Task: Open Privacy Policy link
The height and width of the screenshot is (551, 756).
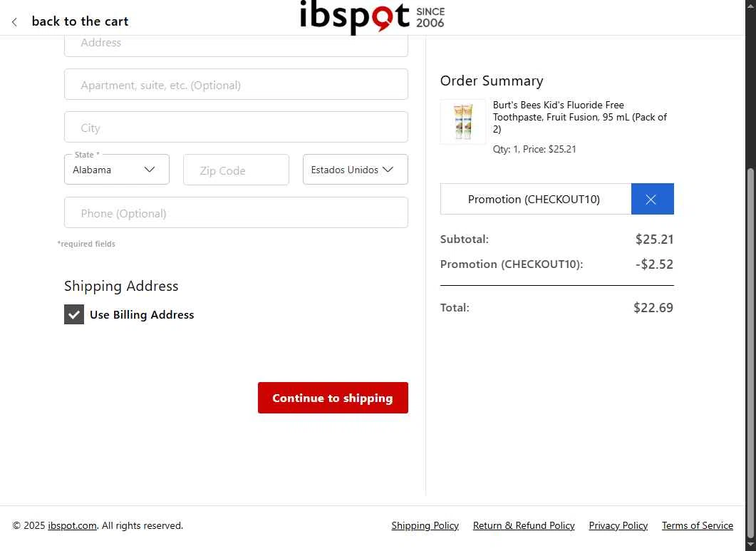Action: point(618,525)
